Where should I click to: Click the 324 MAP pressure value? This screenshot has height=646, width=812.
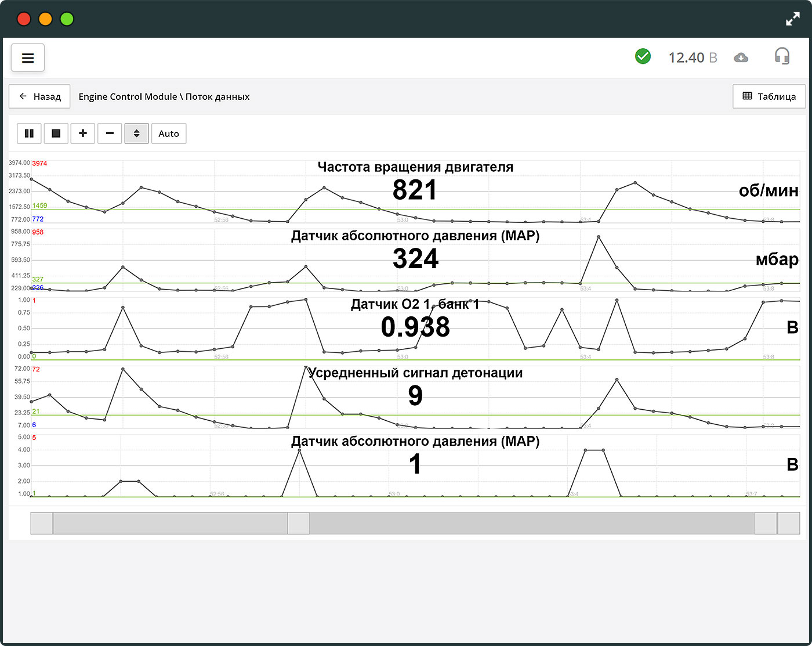(415, 259)
